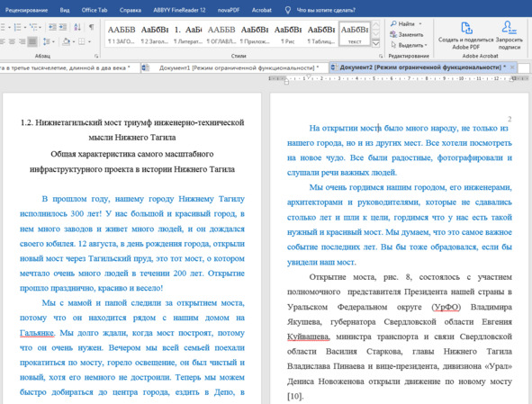This screenshot has width=532, height=404.
Task: Click Заменить in the editing group
Action: coord(407,34)
